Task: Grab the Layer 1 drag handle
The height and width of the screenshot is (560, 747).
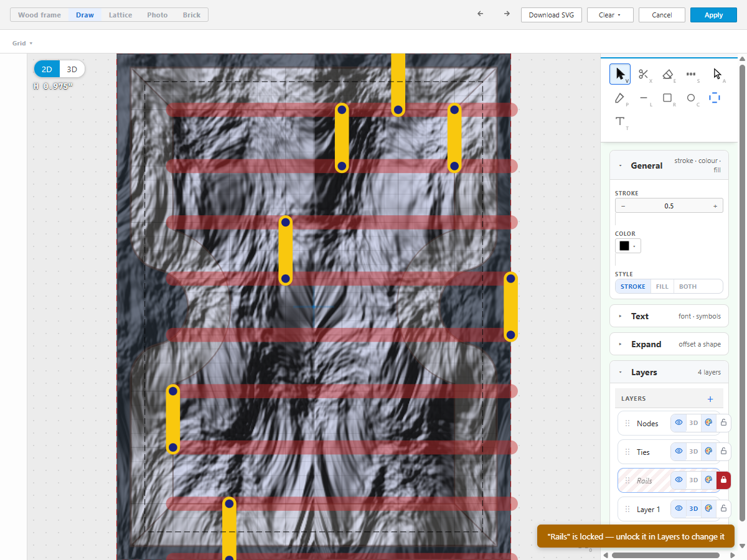Action: pos(627,509)
